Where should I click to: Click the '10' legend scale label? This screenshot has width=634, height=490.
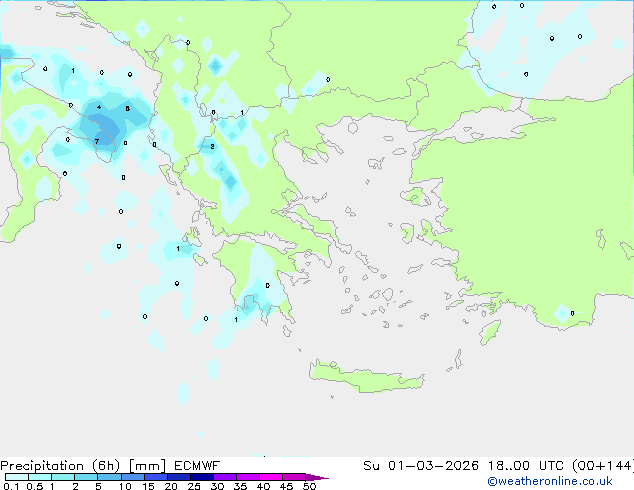(125, 486)
